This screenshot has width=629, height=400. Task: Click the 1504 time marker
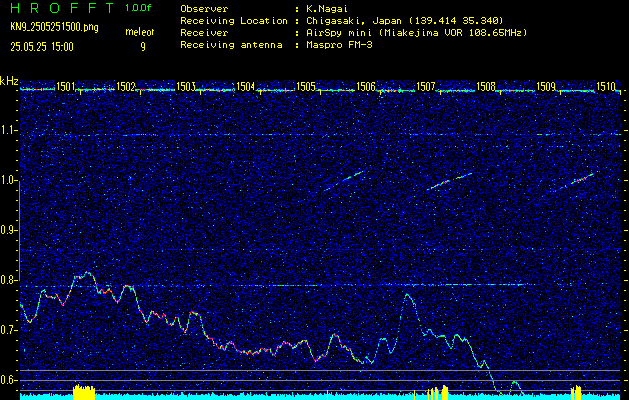click(246, 86)
